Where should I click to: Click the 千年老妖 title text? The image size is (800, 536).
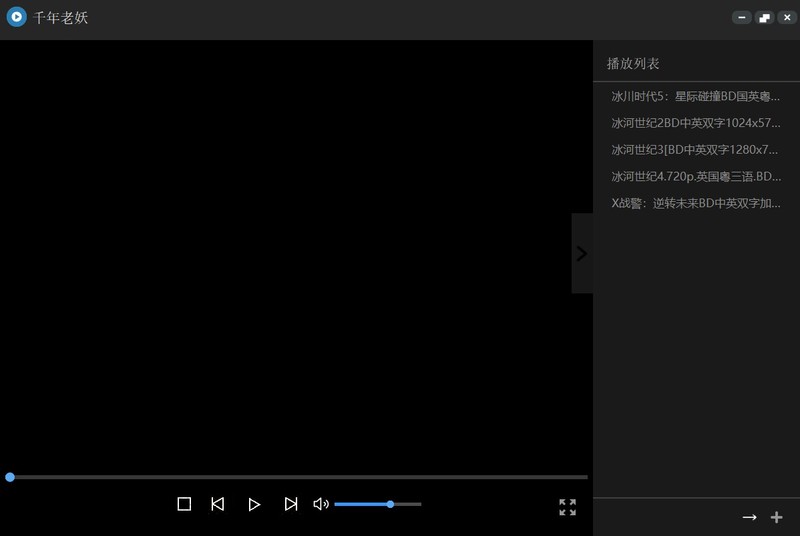point(60,18)
